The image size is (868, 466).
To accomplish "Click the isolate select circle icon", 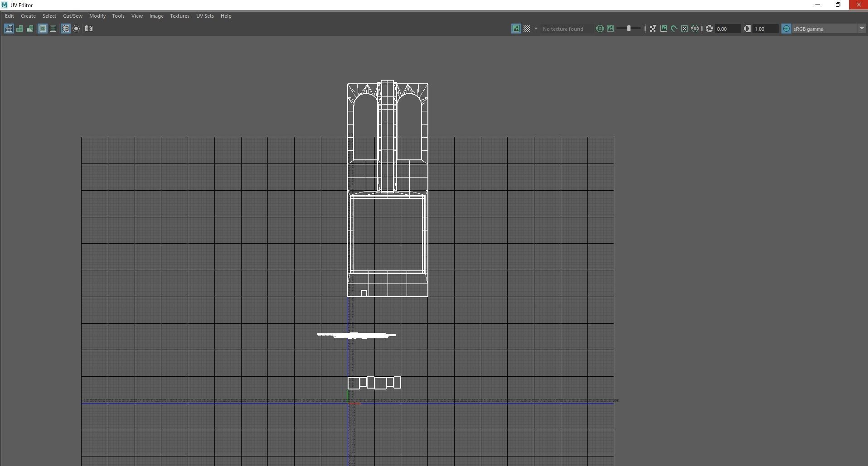I will point(76,29).
